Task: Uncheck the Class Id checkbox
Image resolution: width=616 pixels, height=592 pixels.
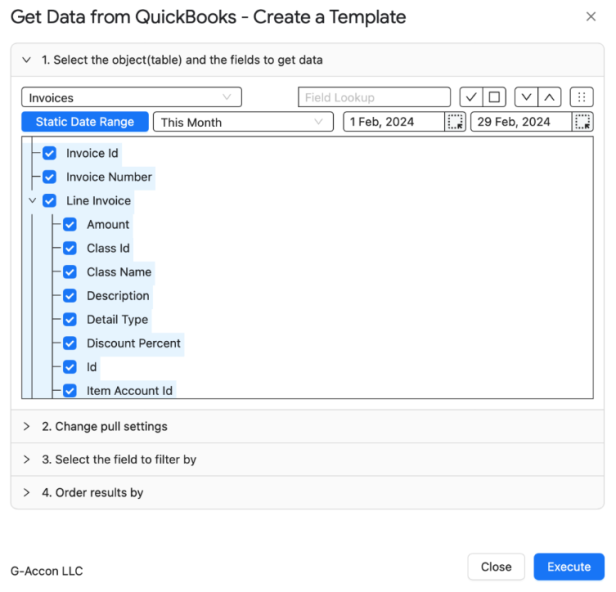Action: point(70,248)
